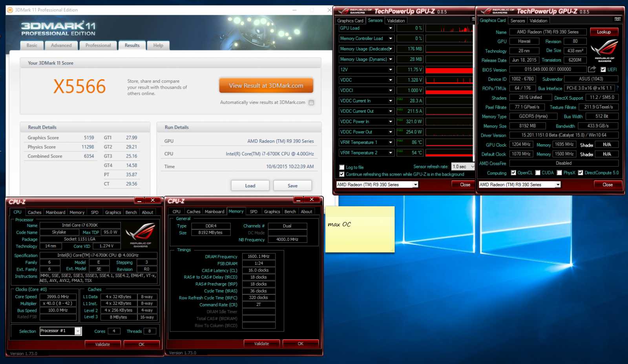Open the VRM Temperature 1 dropdown
The width and height of the screenshot is (628, 364).
click(x=391, y=142)
